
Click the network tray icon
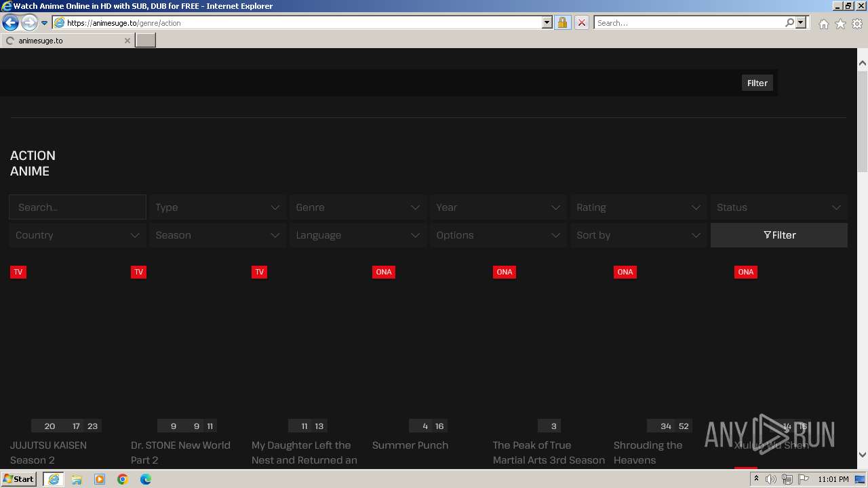coord(787,479)
